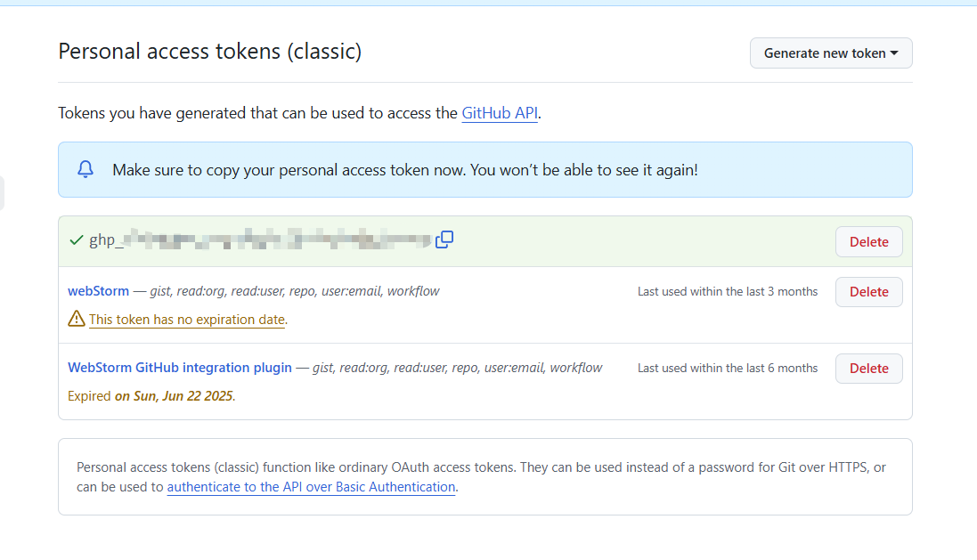Image resolution: width=977 pixels, height=560 pixels.
Task: Open the Generate new token dropdown
Action: tap(831, 53)
